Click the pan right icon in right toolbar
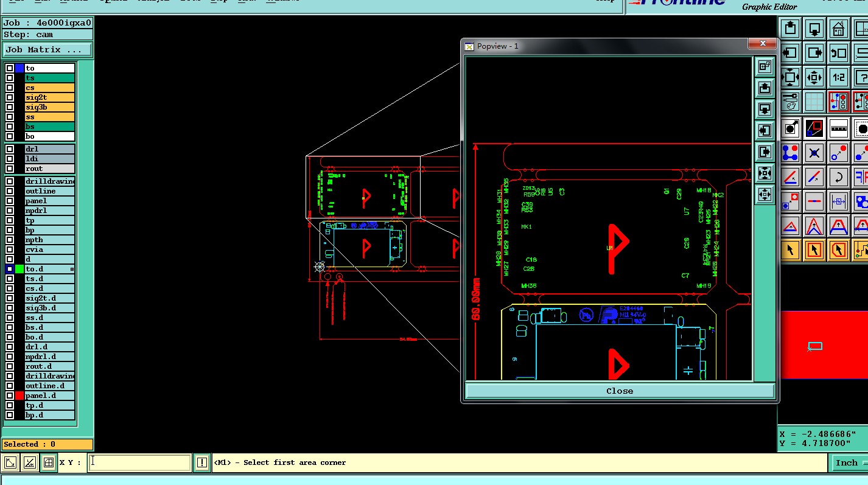This screenshot has width=868, height=485. tap(814, 52)
